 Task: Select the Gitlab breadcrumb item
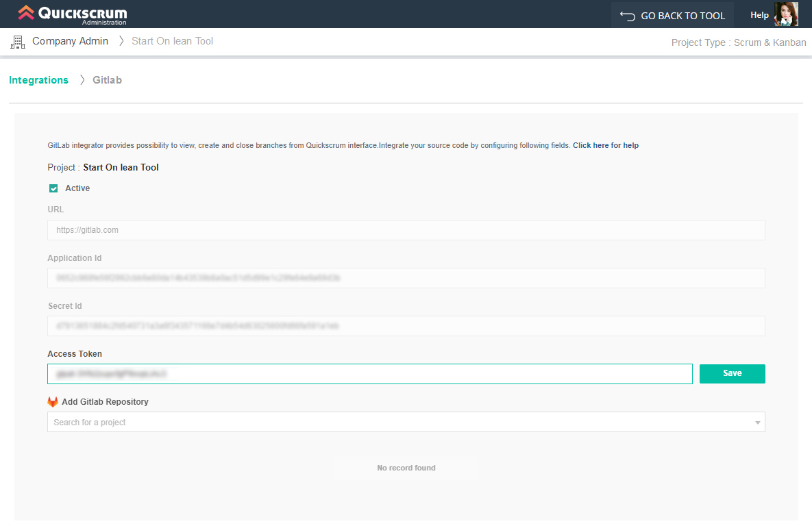pos(107,80)
